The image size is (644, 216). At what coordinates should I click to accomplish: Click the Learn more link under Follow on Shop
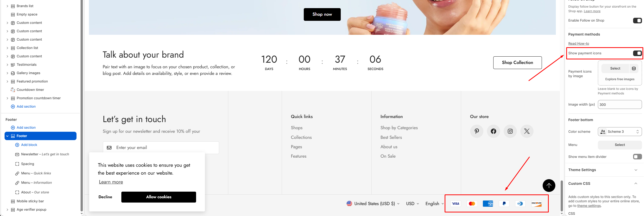click(x=592, y=11)
